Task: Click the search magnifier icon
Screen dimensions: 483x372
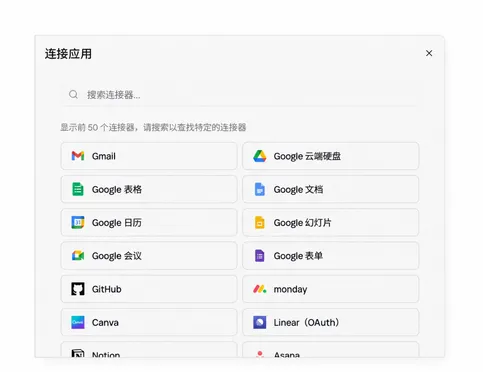Action: tap(73, 95)
